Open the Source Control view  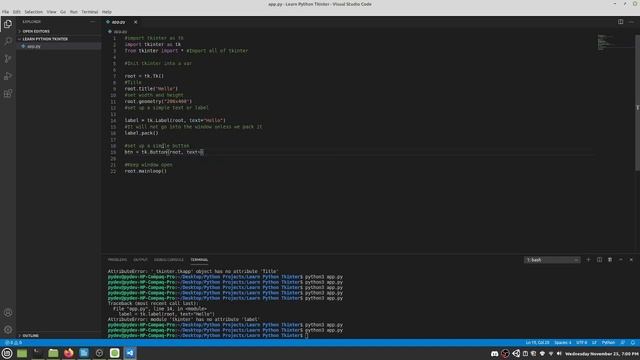point(8,58)
